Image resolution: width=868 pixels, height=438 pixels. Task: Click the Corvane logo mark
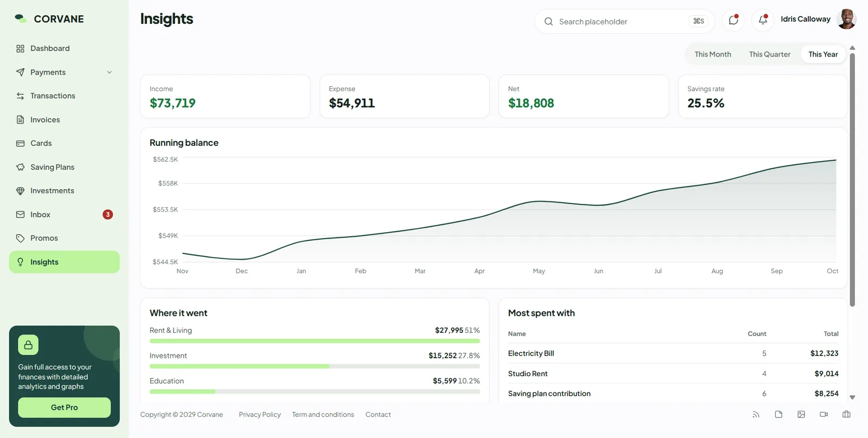[x=21, y=18]
